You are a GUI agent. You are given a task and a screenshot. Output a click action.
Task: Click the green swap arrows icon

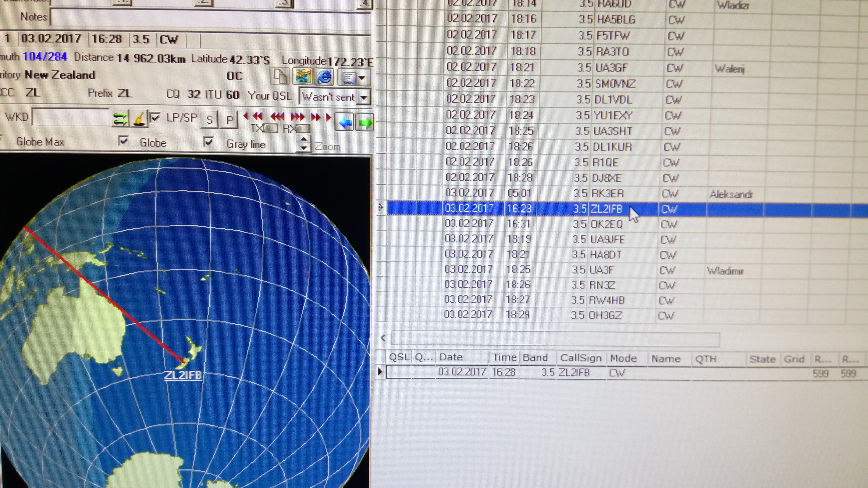click(120, 119)
